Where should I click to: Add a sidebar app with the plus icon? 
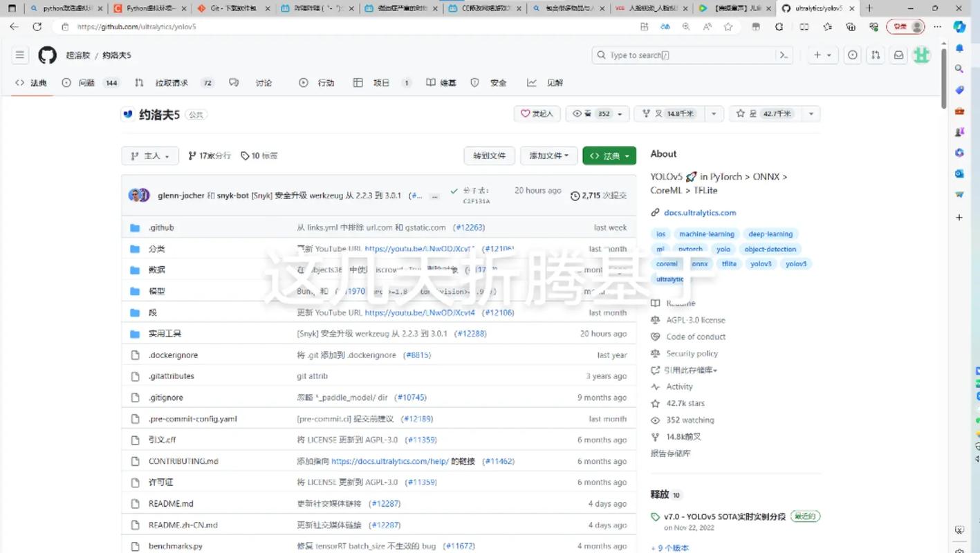(959, 217)
